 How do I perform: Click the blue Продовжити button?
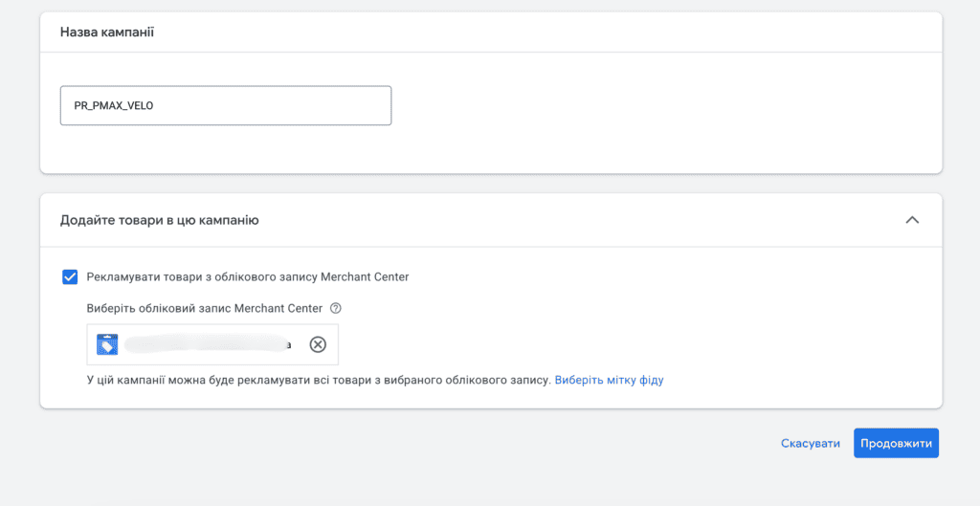click(x=896, y=444)
